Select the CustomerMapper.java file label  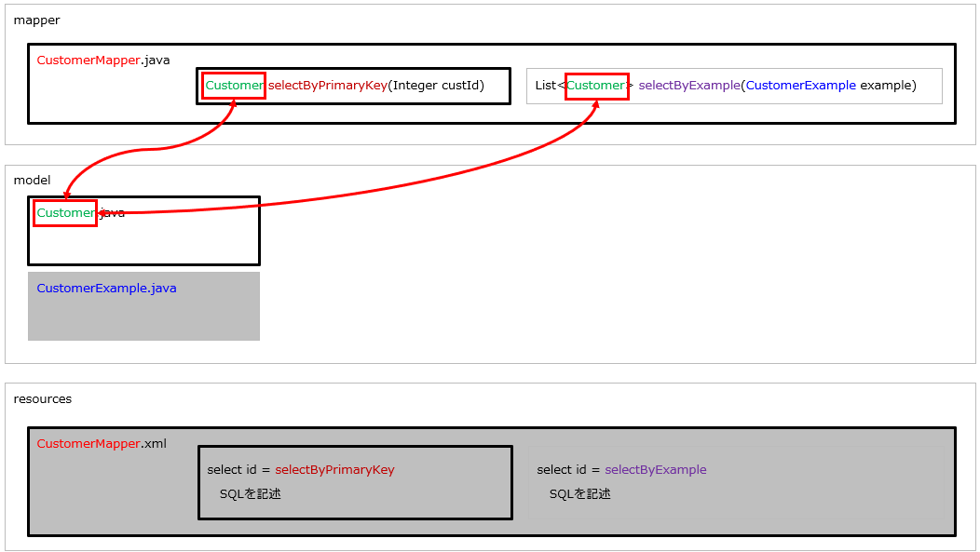[102, 60]
